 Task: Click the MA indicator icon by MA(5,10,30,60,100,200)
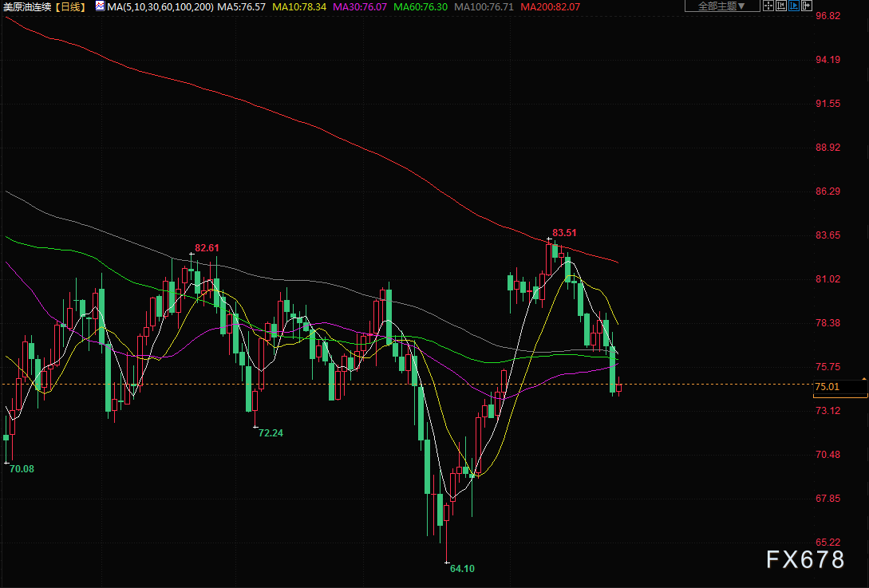[100, 6]
